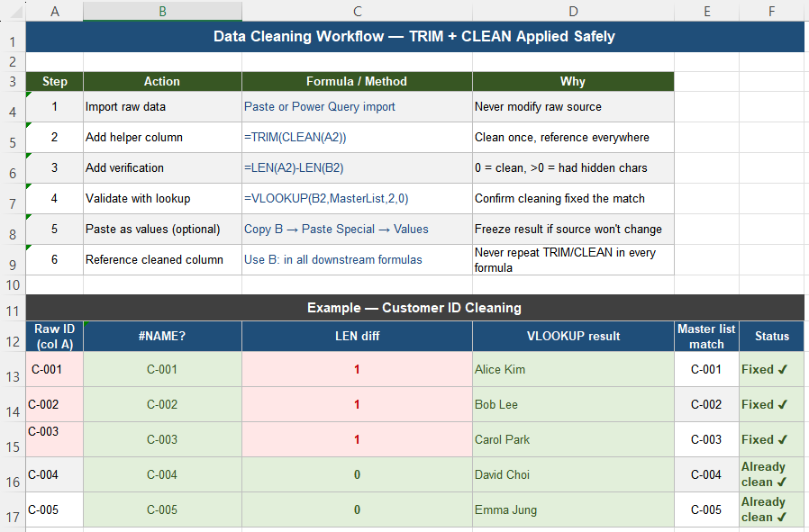Select the cell 'Add helper column'
The width and height of the screenshot is (809, 532).
point(162,138)
